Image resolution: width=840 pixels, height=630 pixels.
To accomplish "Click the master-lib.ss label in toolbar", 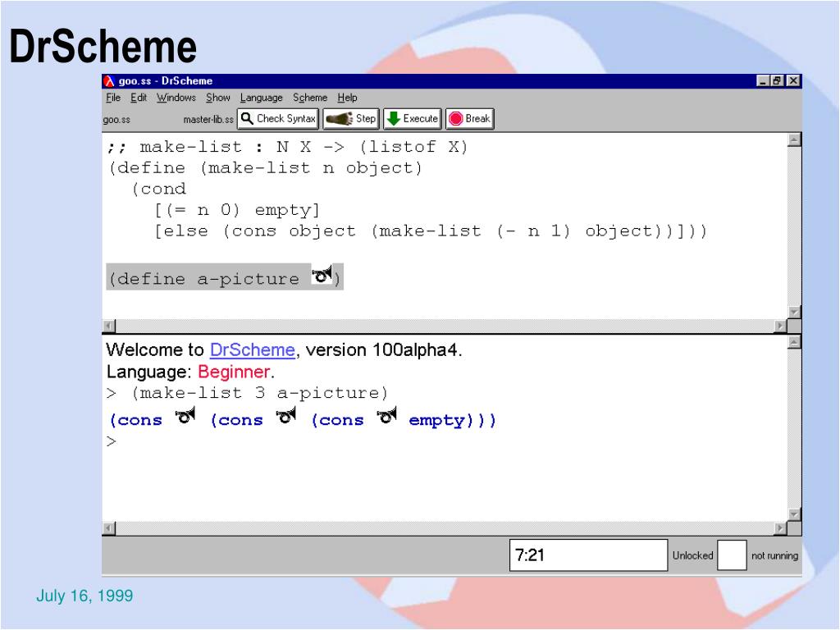I will pyautogui.click(x=208, y=120).
